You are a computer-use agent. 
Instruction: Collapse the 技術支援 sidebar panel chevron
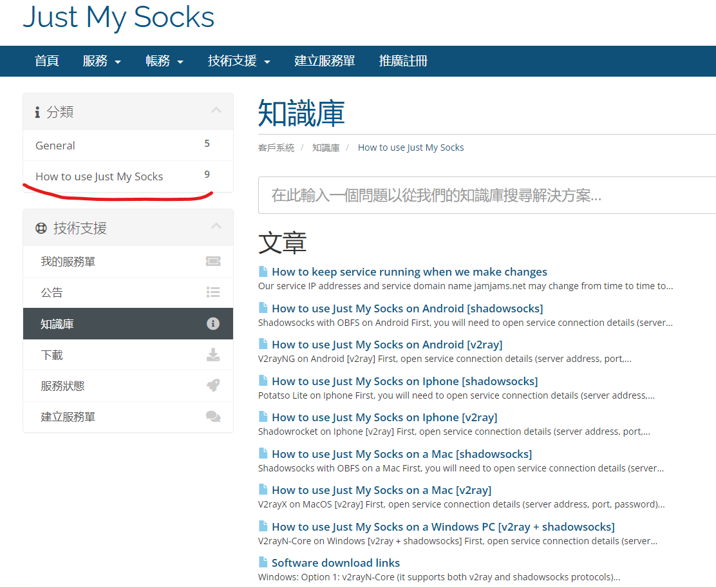[216, 227]
